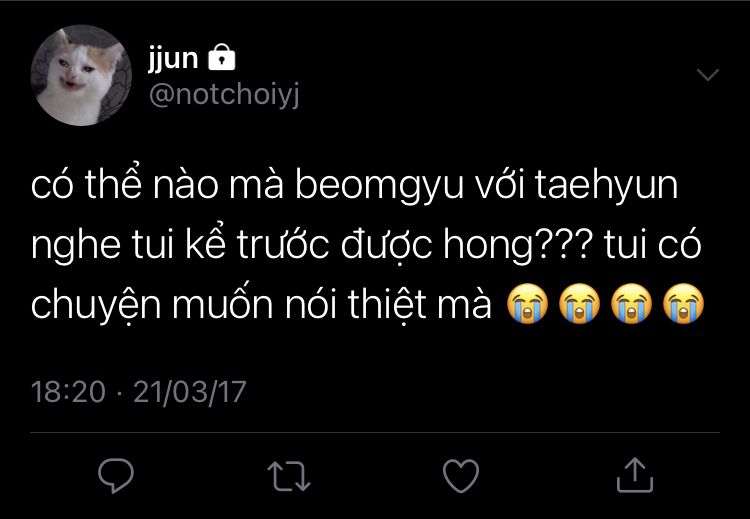Open the @notchoiyj handle
750x519 pixels.
click(224, 94)
